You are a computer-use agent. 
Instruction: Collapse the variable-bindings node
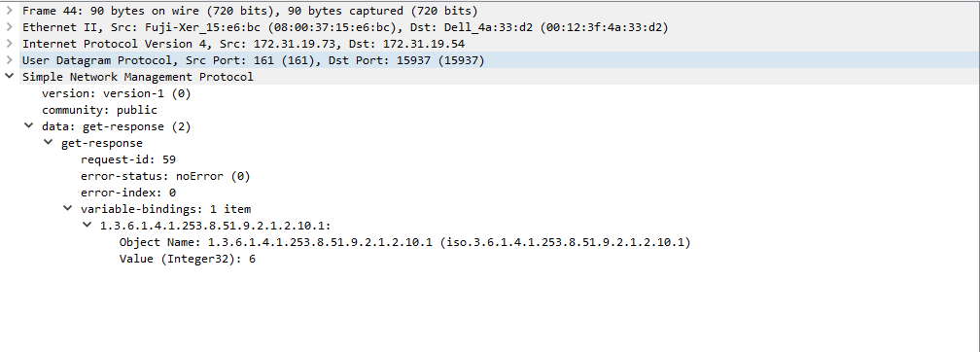67,209
